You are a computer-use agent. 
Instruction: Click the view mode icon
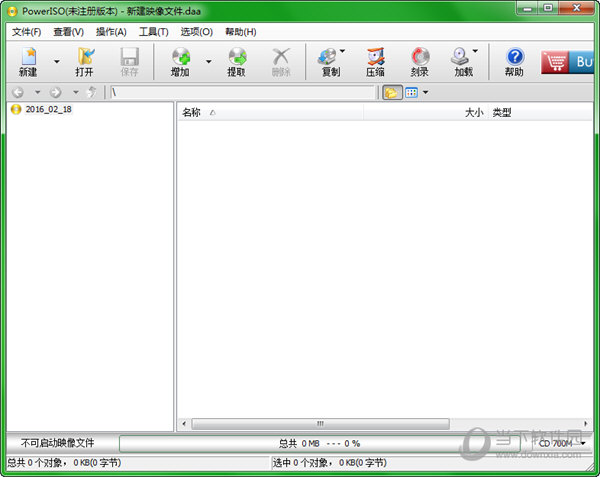[411, 92]
